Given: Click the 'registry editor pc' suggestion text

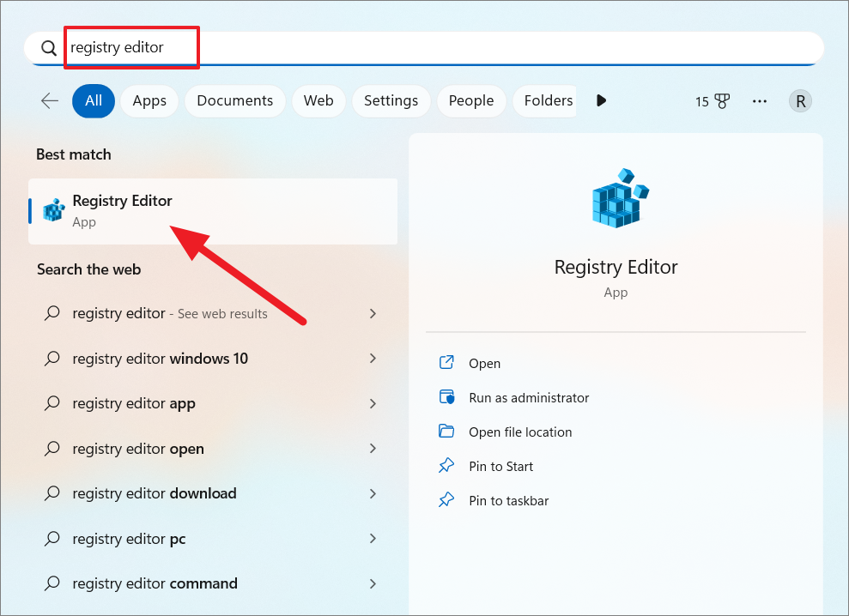Looking at the screenshot, I should 129,539.
